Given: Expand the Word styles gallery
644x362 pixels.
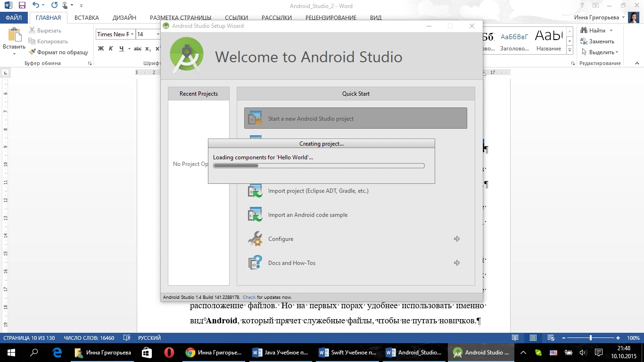Looking at the screenshot, I should coord(570,50).
